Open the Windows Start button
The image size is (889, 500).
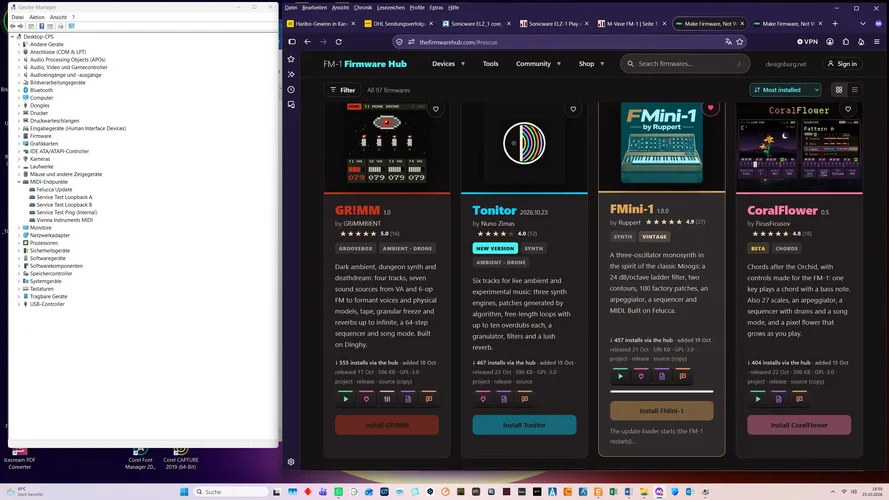[x=184, y=491]
